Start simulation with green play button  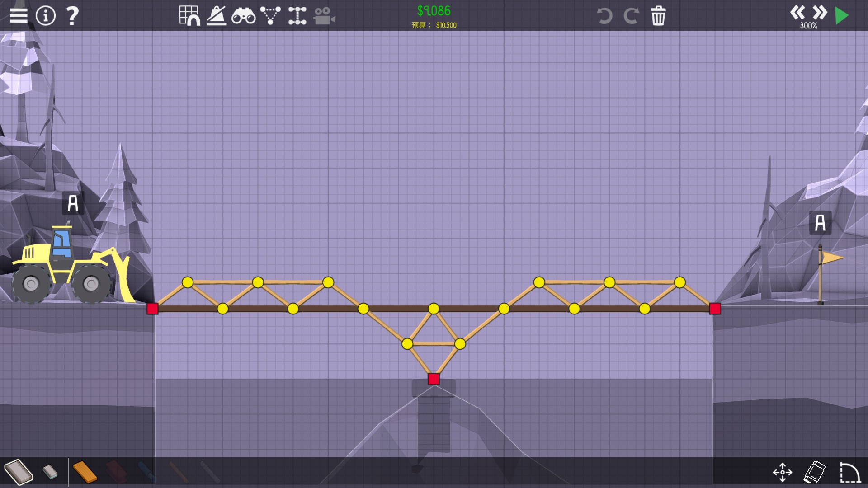(x=842, y=16)
